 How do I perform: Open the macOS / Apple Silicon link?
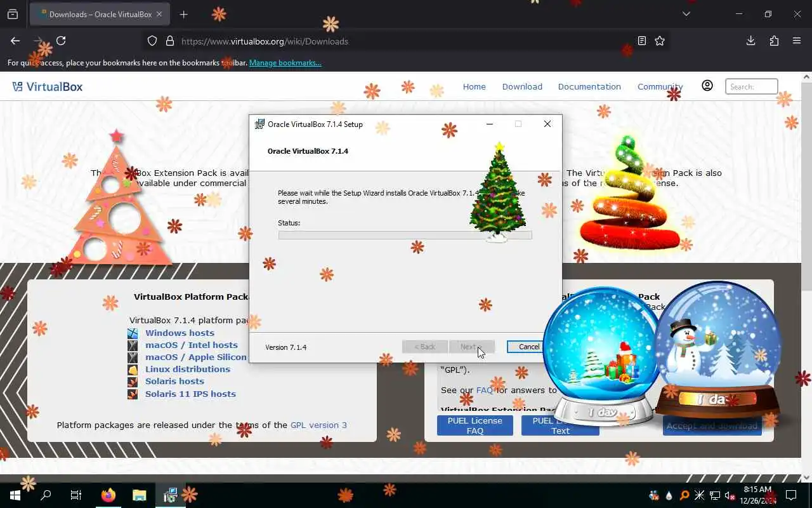click(x=195, y=357)
